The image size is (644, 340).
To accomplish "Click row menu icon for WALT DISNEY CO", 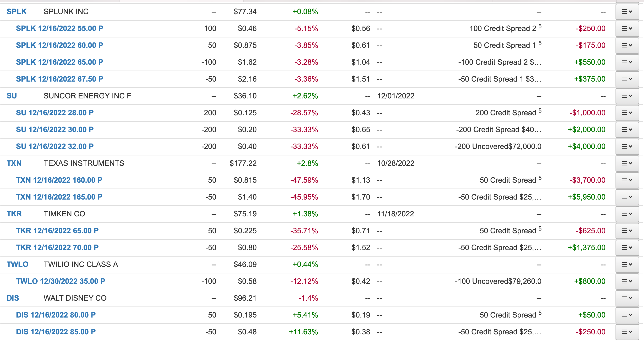I will pos(627,298).
